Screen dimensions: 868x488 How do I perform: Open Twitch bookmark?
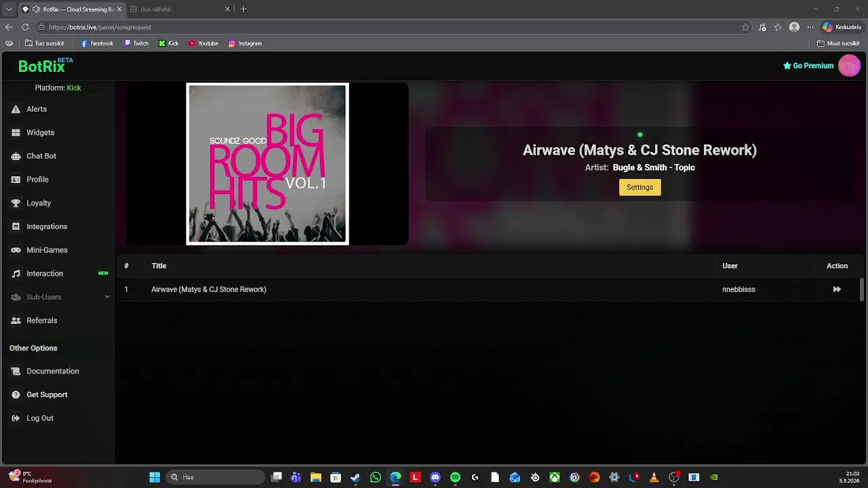136,43
